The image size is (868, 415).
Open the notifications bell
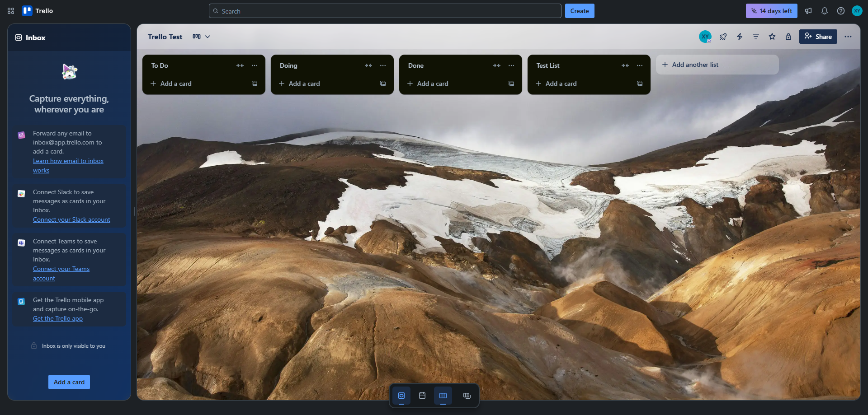coord(825,11)
